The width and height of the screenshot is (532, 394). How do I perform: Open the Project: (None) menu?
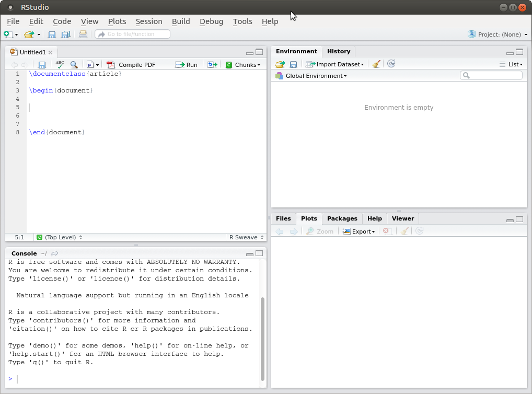coord(498,34)
